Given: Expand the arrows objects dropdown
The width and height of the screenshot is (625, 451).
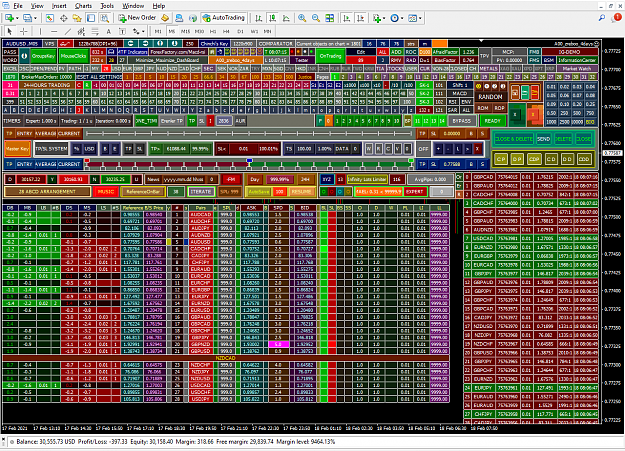Looking at the screenshot, I should (x=143, y=31).
